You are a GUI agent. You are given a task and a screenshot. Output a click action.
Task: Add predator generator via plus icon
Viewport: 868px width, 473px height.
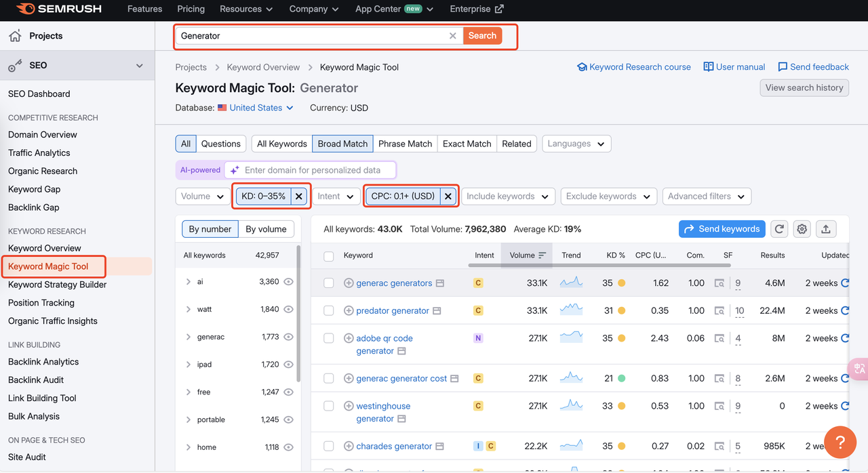(x=349, y=311)
